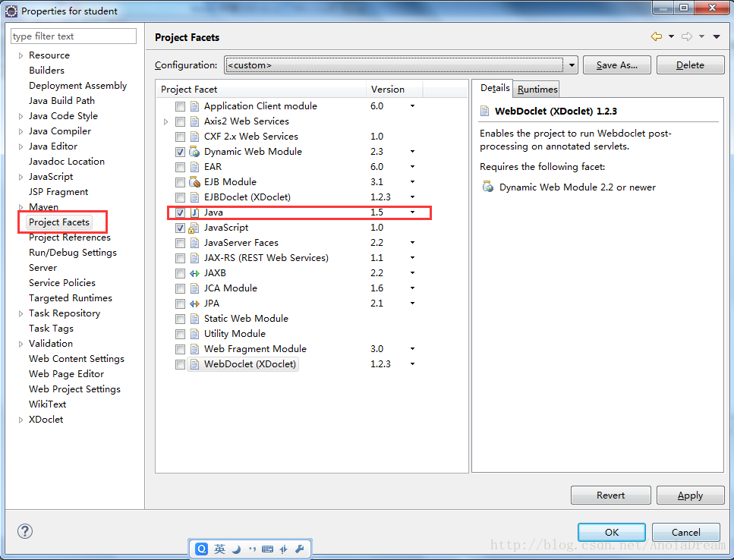Select Targeted Runtimes in the tree

coord(71,298)
